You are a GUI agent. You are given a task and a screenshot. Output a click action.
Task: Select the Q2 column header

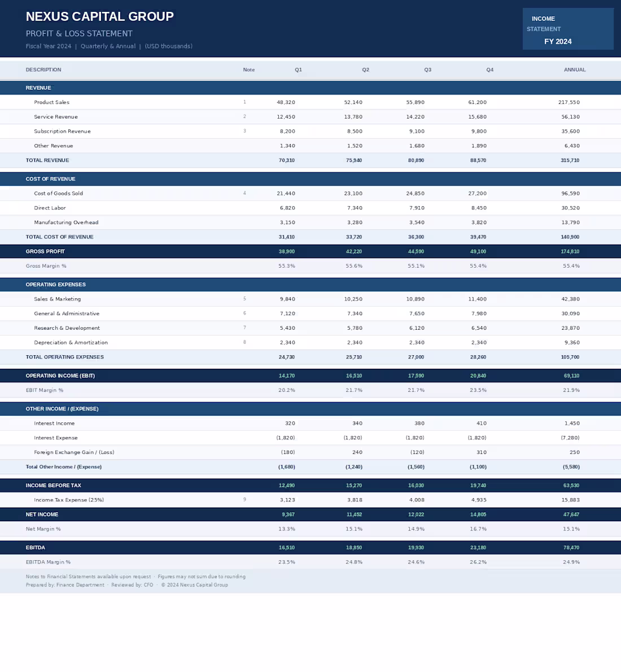coord(366,69)
